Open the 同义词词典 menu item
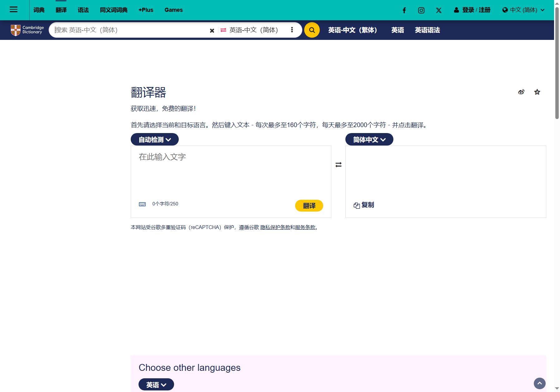 (114, 10)
